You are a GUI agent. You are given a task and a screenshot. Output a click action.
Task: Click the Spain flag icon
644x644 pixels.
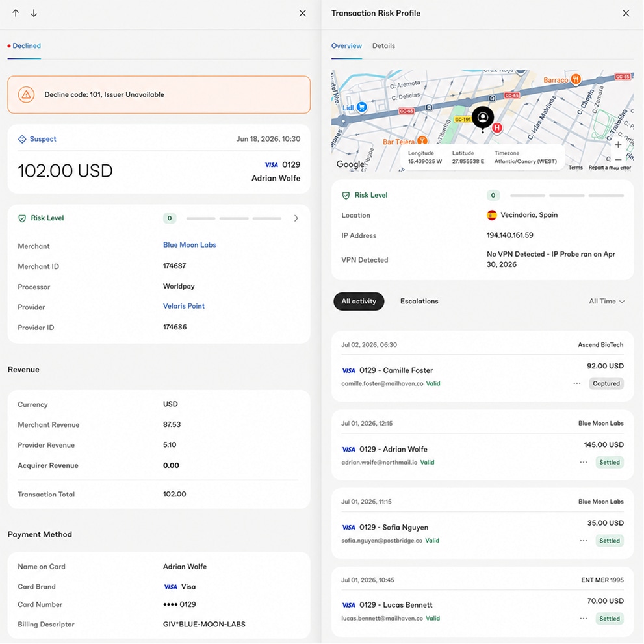click(x=492, y=215)
